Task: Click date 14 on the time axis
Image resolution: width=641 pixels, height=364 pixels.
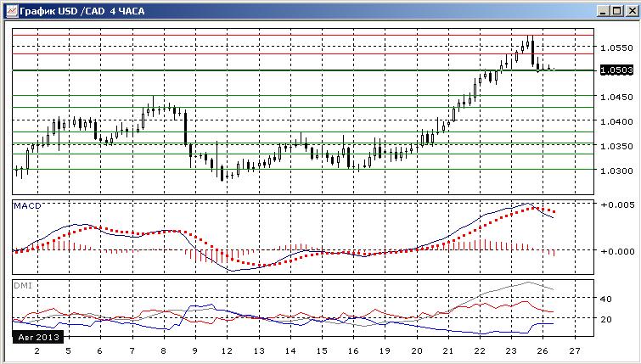Action: (x=290, y=351)
